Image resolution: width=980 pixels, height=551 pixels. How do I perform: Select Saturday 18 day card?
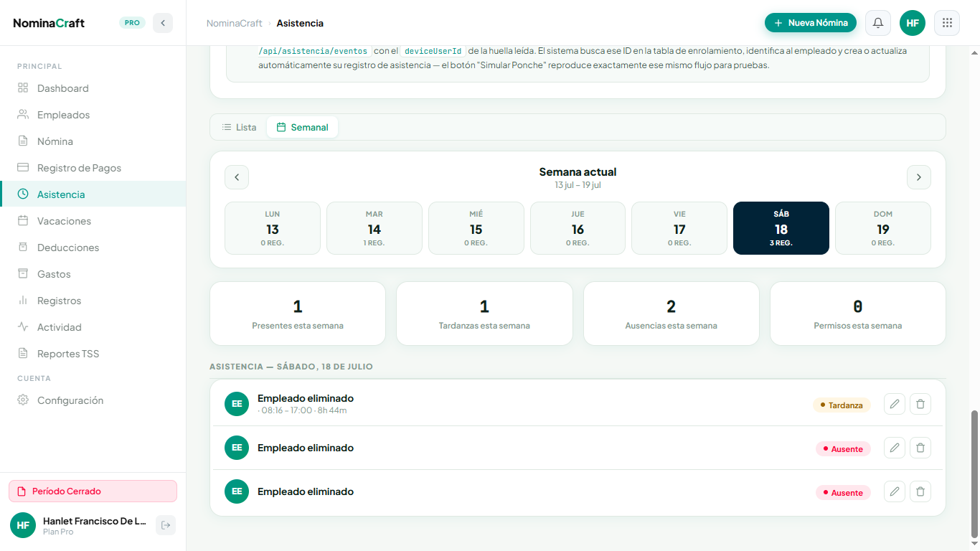781,228
